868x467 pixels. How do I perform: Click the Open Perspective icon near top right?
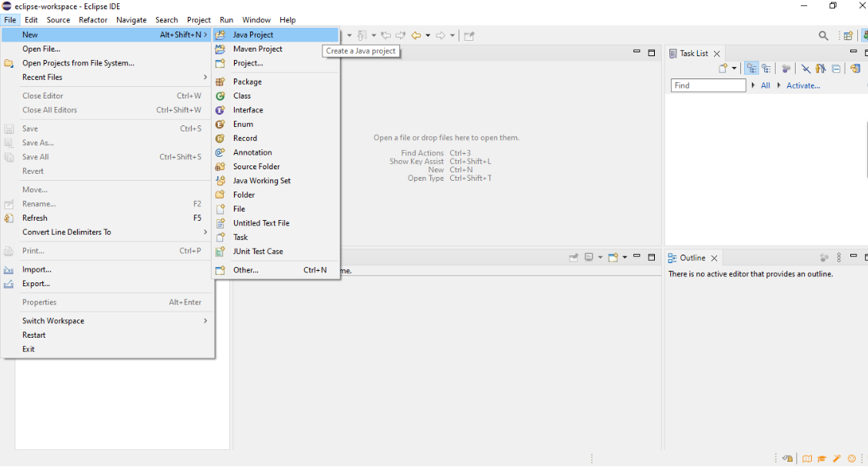tap(847, 35)
